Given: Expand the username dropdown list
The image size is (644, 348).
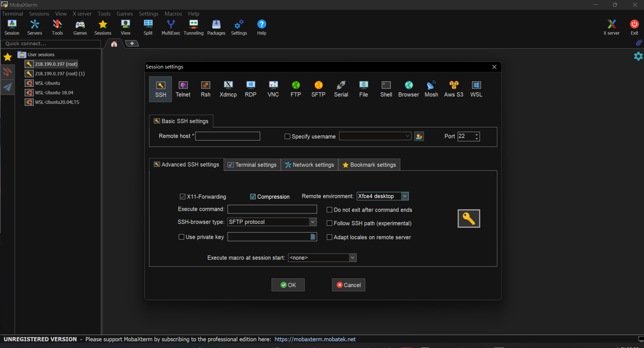Looking at the screenshot, I should [407, 136].
